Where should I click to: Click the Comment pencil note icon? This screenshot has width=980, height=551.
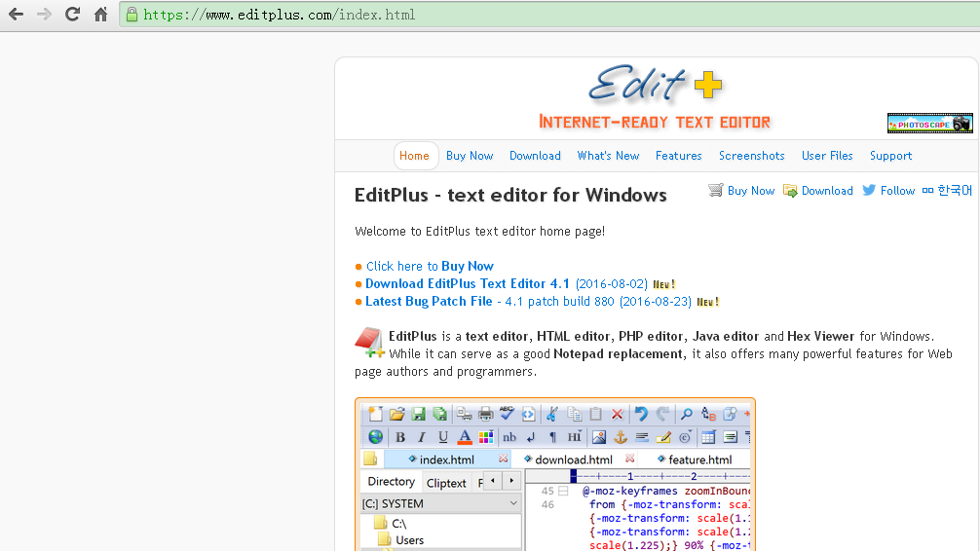tap(663, 437)
